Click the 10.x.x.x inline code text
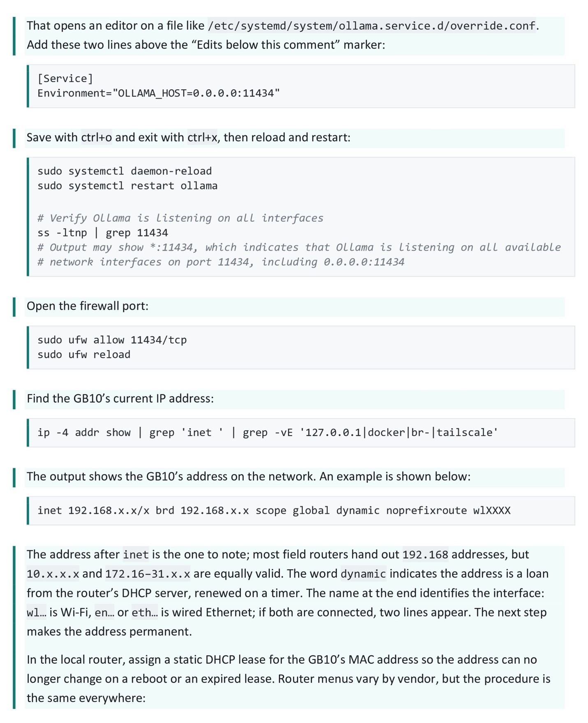Viewport: 588px width, 723px height. (x=53, y=574)
